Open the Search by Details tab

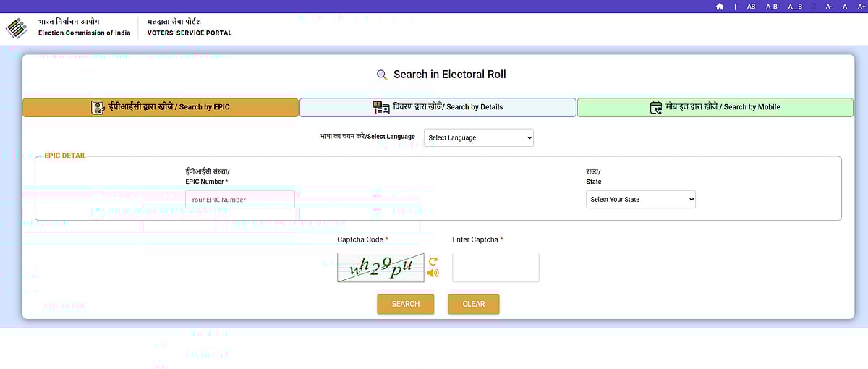(x=438, y=107)
